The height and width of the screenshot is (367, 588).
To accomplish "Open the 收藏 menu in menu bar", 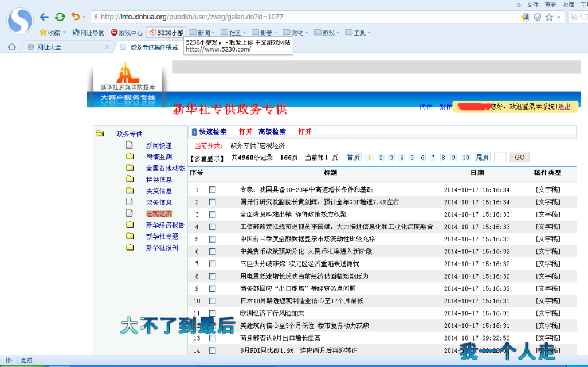I will click(x=568, y=5).
